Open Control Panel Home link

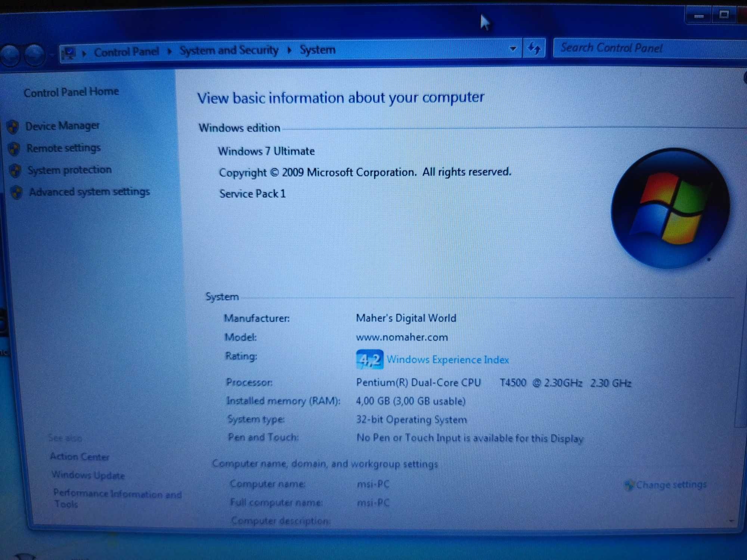[71, 92]
